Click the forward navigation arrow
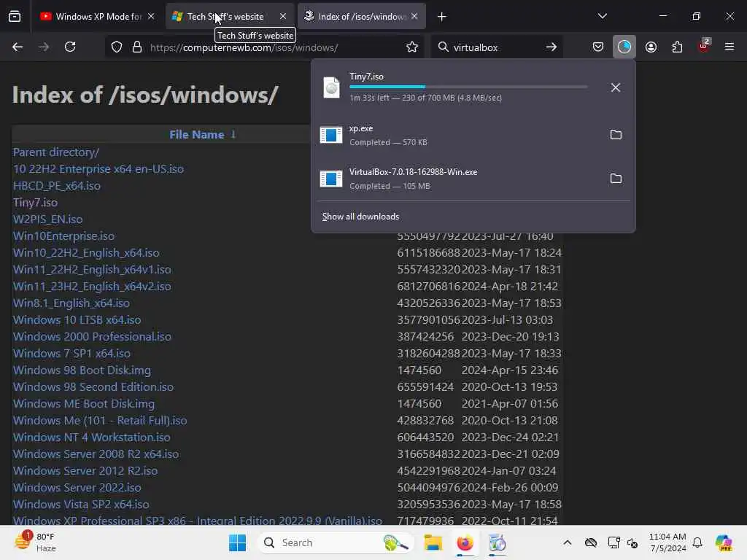This screenshot has width=747, height=560. point(44,47)
